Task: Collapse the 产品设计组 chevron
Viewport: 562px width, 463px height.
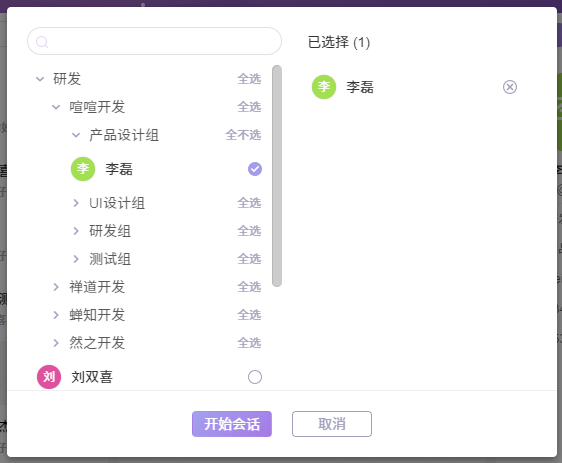Action: [76, 135]
